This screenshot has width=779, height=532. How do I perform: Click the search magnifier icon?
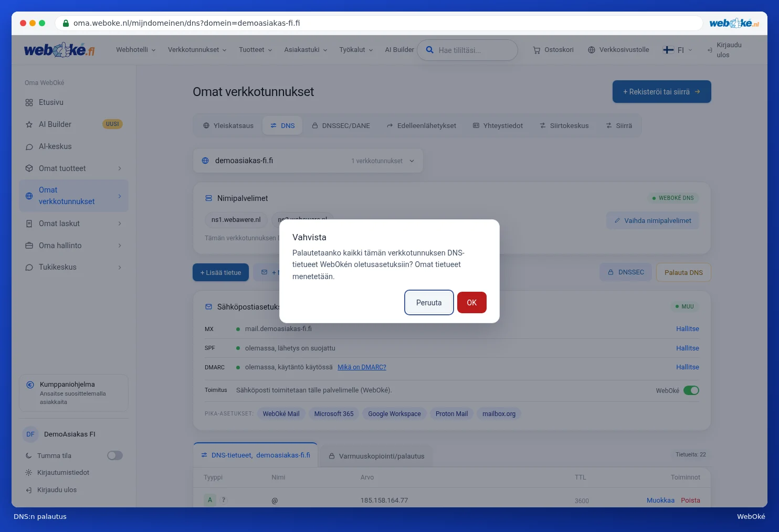429,50
